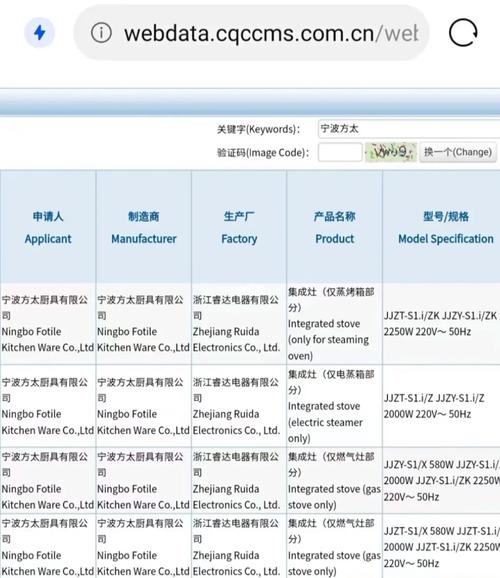
Task: Select Manufacturer cell in steaming oven row
Action: tap(143, 324)
